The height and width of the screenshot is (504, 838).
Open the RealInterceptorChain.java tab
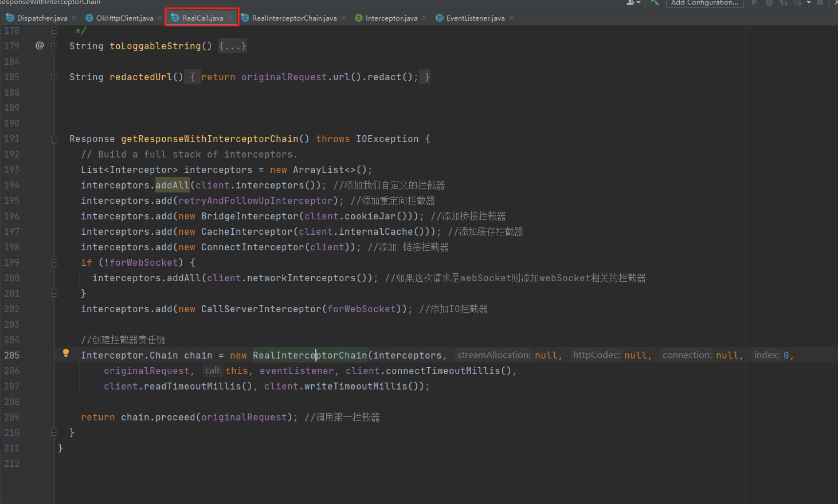pyautogui.click(x=294, y=18)
